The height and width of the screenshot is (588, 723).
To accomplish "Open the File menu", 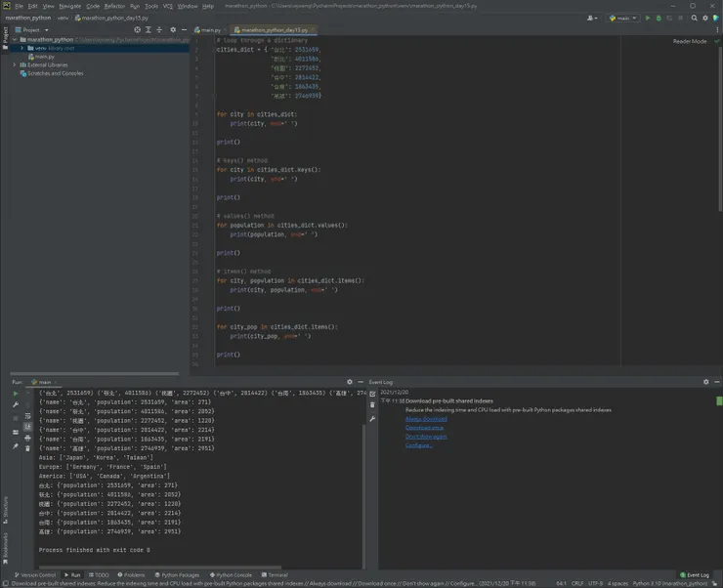I will pos(19,6).
